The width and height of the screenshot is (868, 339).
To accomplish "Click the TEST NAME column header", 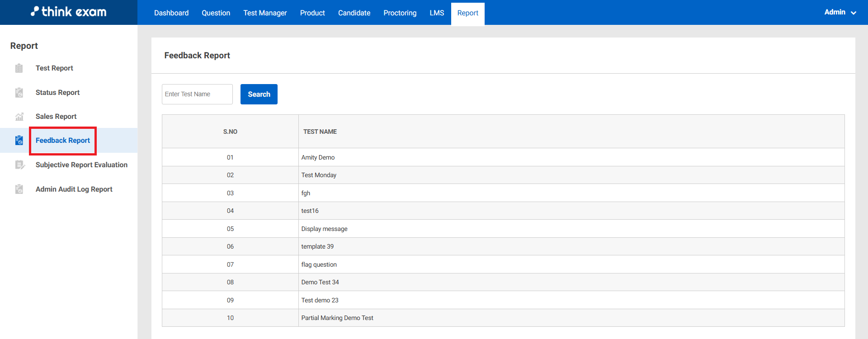I will [x=320, y=132].
